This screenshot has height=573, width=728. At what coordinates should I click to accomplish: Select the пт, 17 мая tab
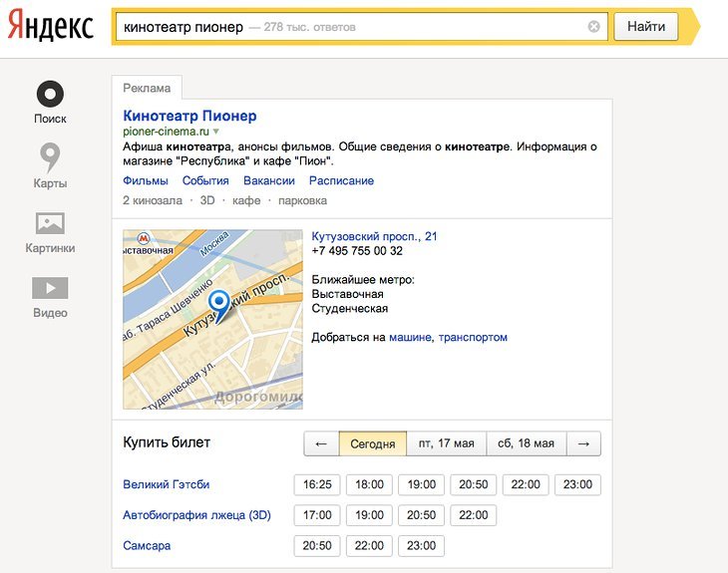pos(447,444)
